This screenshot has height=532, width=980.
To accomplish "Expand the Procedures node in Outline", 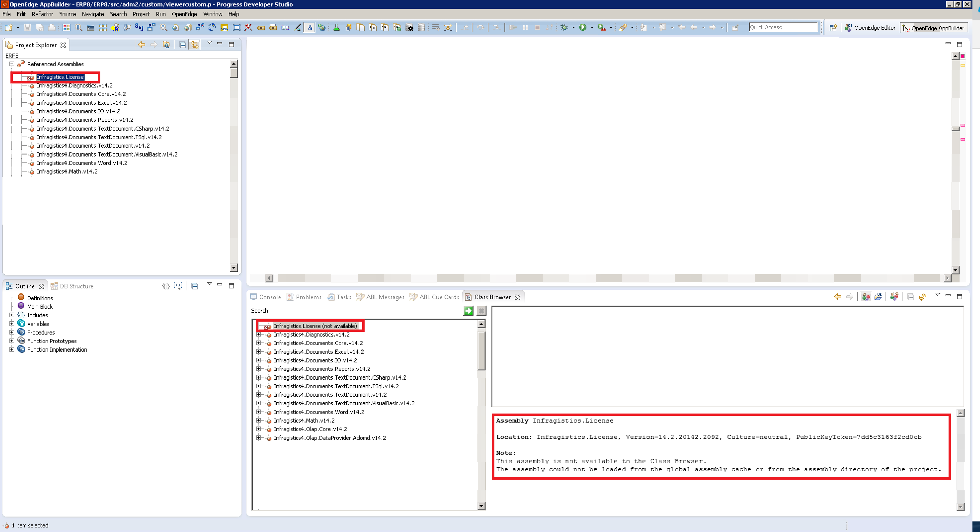I will point(12,332).
